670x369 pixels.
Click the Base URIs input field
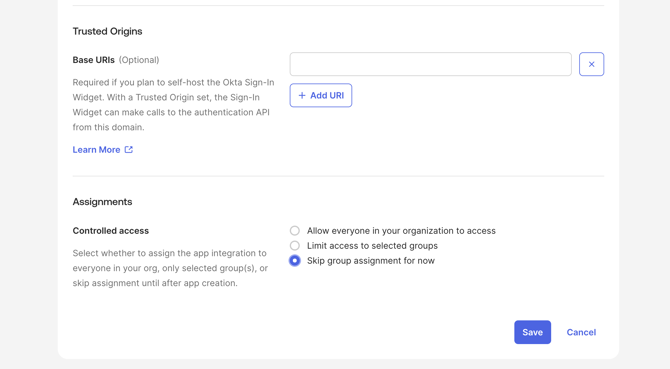pyautogui.click(x=430, y=64)
